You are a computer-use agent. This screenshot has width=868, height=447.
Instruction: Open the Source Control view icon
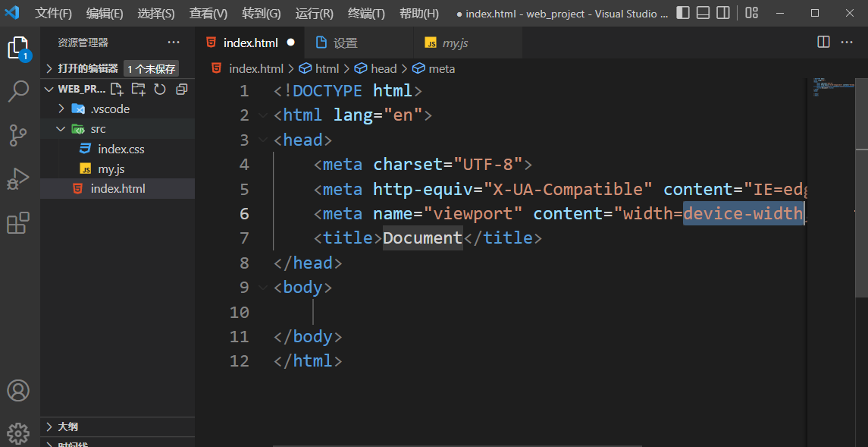pyautogui.click(x=18, y=135)
